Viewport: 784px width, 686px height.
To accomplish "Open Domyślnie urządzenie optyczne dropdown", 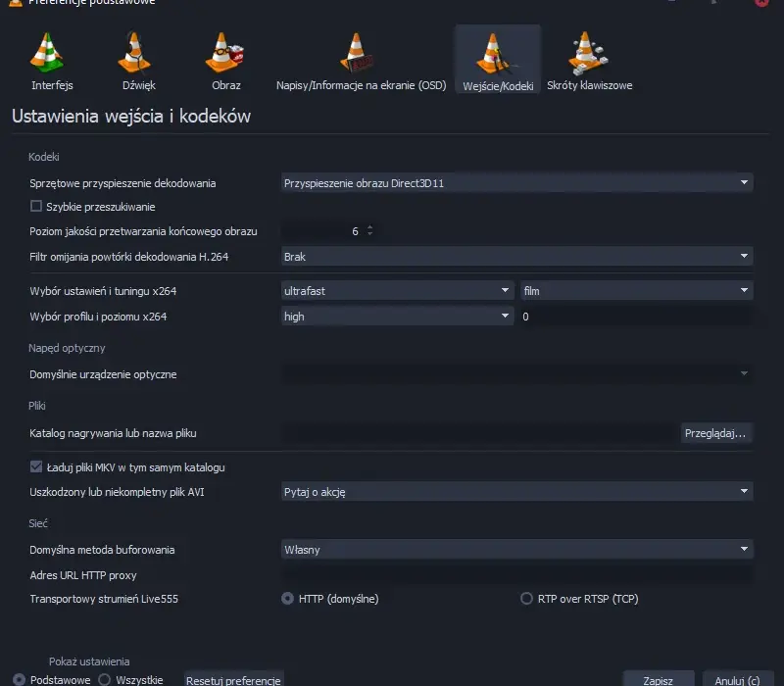I will 517,374.
